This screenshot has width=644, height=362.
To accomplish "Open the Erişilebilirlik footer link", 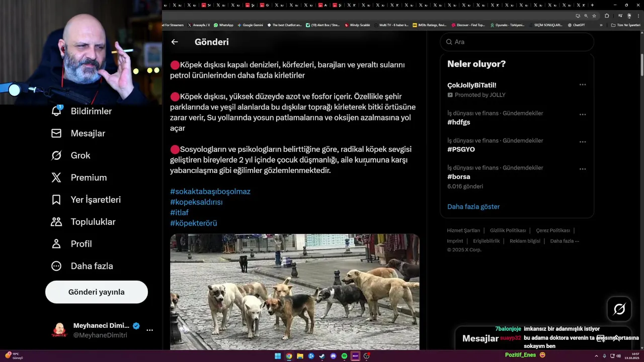I will (x=487, y=241).
